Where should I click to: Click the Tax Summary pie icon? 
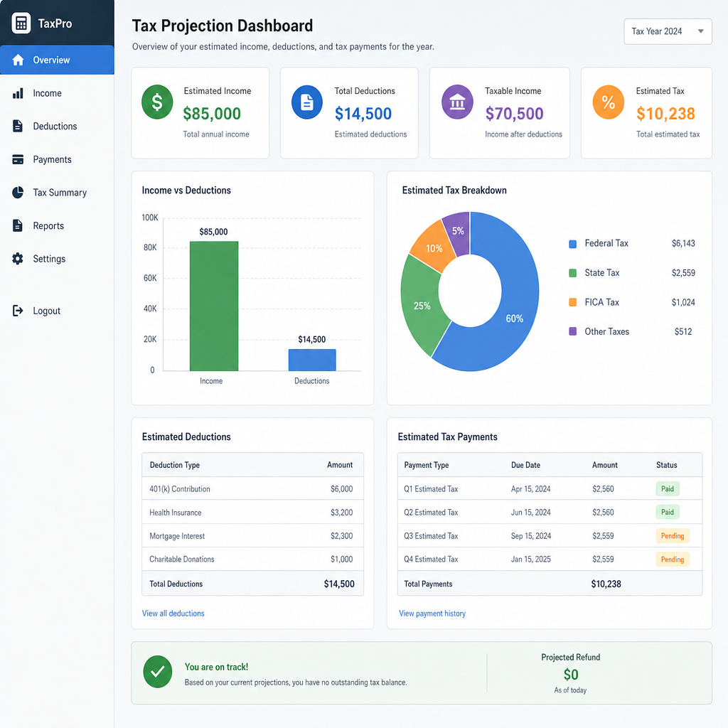[x=18, y=193]
